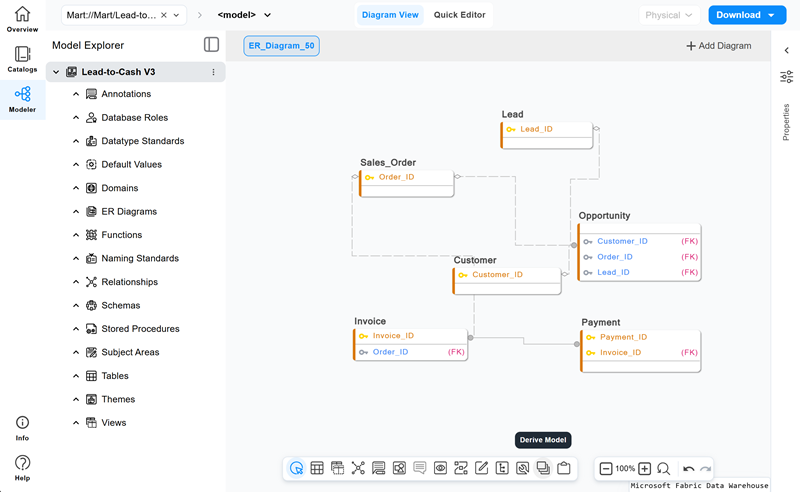Screen dimensions: 800x492
Task: Select Schemas in Model Explorer
Action: 120,305
